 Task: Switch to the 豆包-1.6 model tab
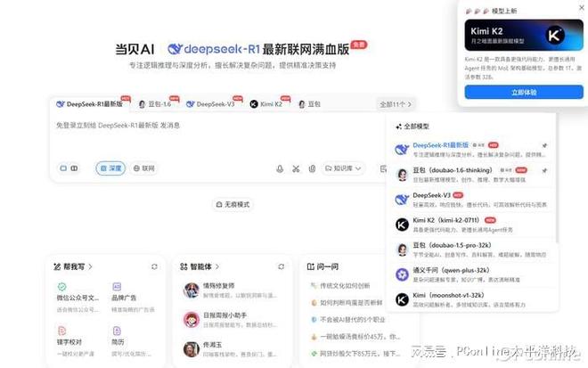[x=156, y=104]
